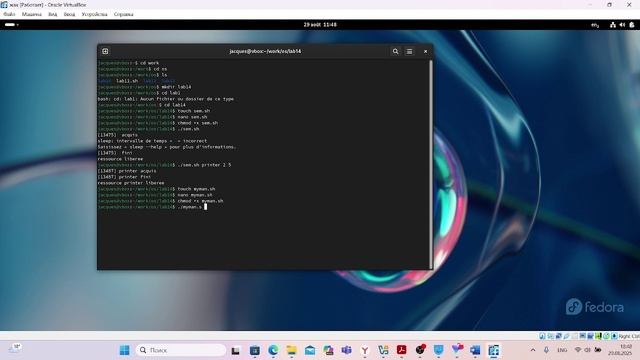Click the 'Aucun fichier ou dossier' error line
The width and height of the screenshot is (640, 360).
point(166,99)
